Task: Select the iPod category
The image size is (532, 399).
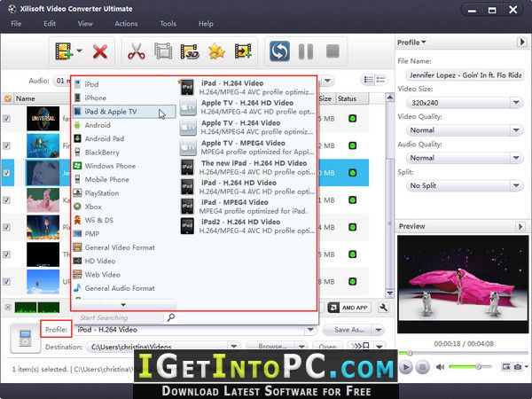Action: click(x=124, y=84)
